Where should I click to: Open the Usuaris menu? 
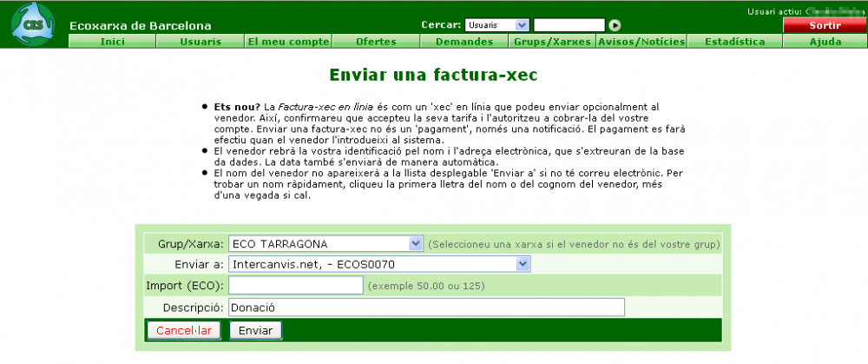coord(201,42)
